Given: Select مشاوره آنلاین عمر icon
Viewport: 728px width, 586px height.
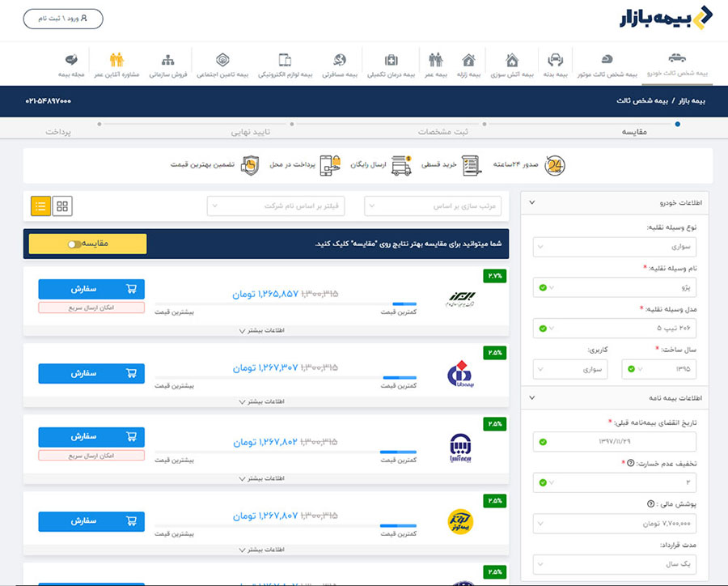Looking at the screenshot, I should [117, 61].
